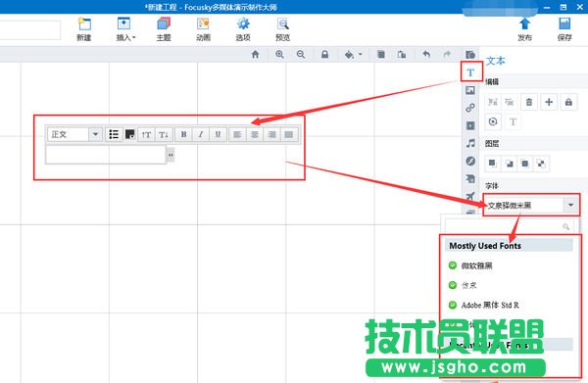The height and width of the screenshot is (383, 588).
Task: Click the font search input field
Action: [x=509, y=226]
